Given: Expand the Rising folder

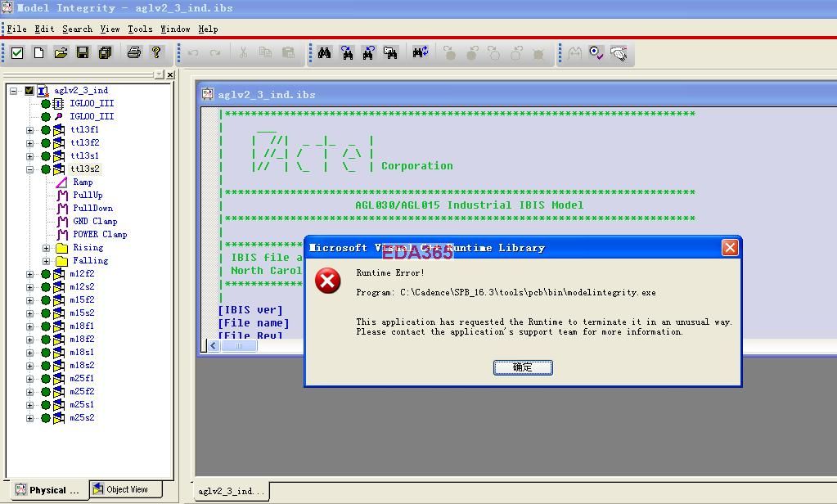Looking at the screenshot, I should tap(47, 248).
